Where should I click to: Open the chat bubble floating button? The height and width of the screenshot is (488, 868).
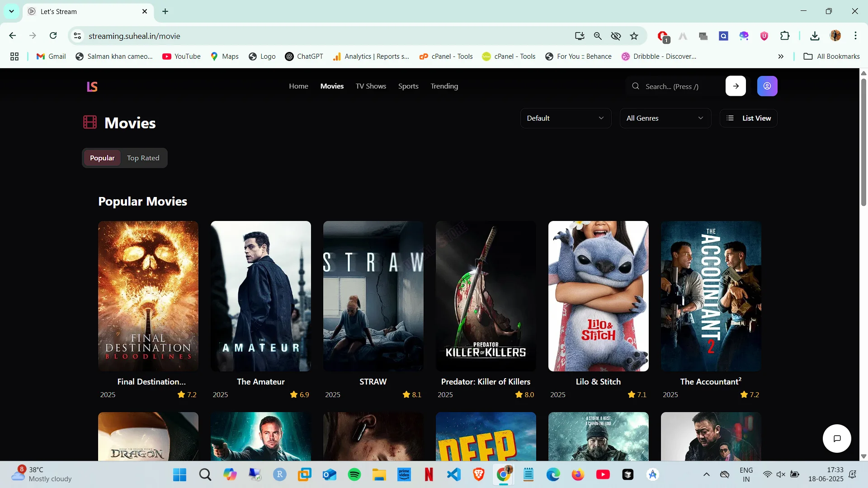click(x=837, y=438)
